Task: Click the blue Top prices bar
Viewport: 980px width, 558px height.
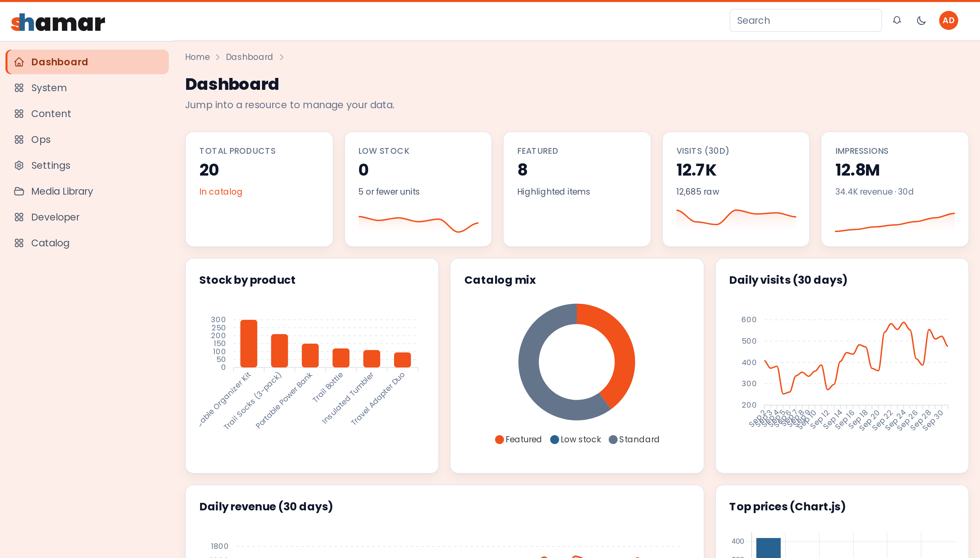Action: [768, 548]
